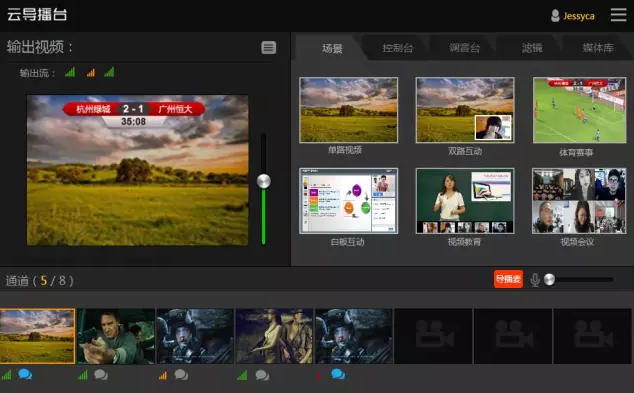This screenshot has width=634, height=393.
Task: Switch to the 控制台 tab
Action: (397, 48)
